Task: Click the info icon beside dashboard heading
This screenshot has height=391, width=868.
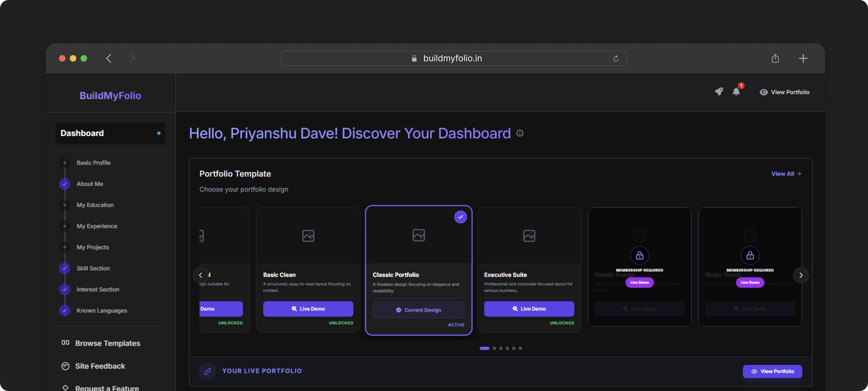Action: pos(520,133)
